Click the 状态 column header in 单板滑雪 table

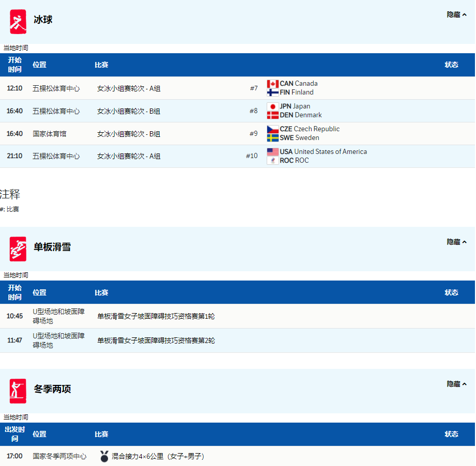point(451,292)
